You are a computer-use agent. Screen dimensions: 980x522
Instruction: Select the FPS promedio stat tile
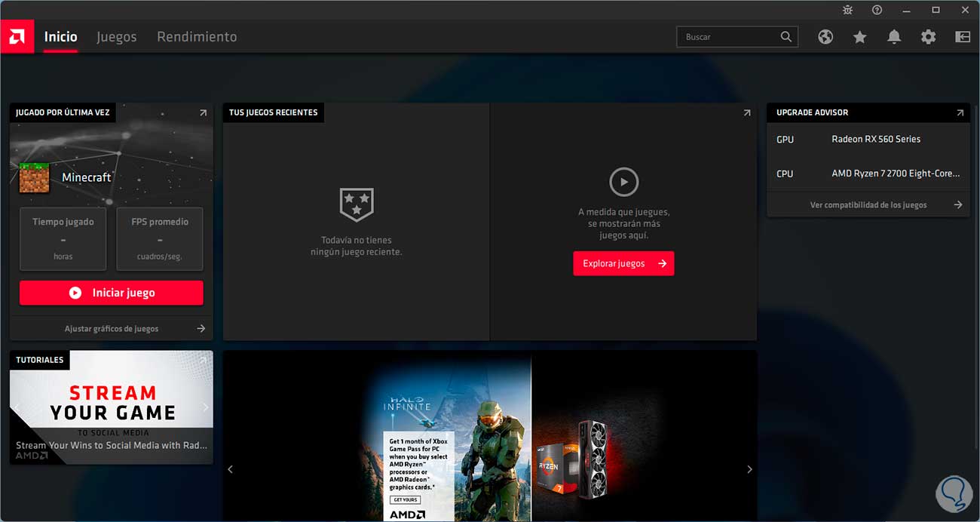pyautogui.click(x=160, y=238)
